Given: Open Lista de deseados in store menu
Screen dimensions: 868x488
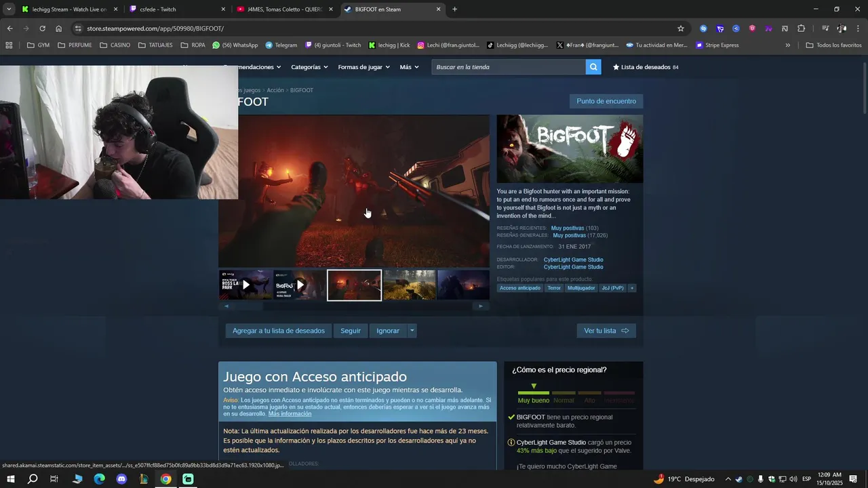Looking at the screenshot, I should pos(645,67).
